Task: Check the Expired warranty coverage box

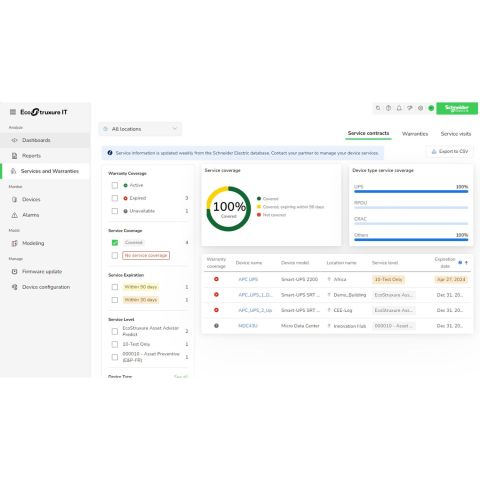Action: (115, 198)
